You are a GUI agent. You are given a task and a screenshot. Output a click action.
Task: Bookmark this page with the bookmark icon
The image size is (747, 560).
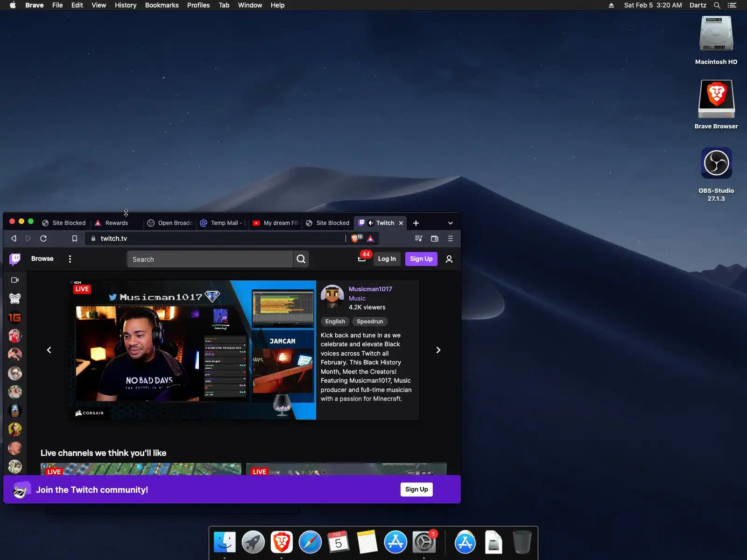[74, 238]
